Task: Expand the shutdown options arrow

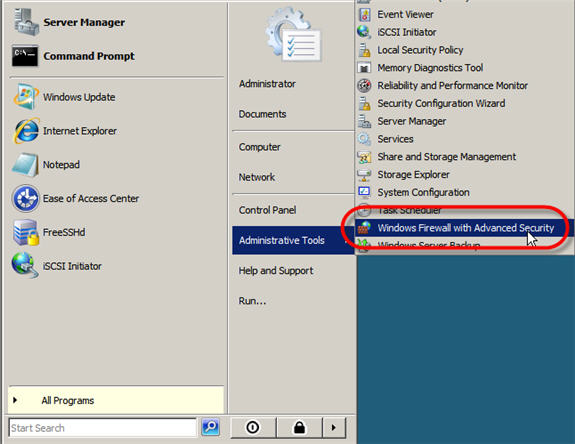Action: click(x=334, y=427)
